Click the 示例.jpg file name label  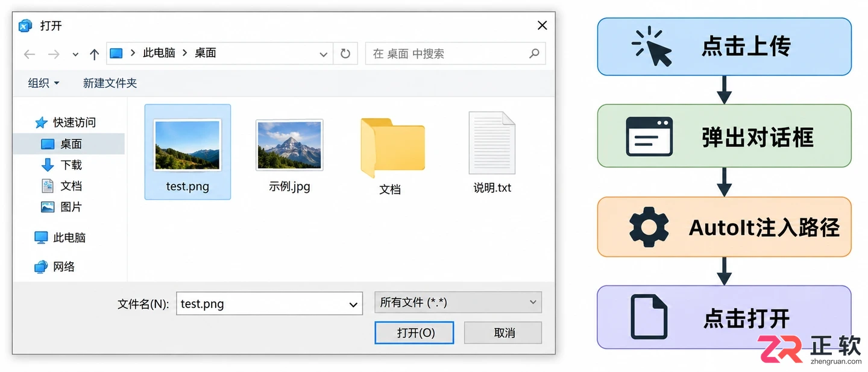(289, 186)
